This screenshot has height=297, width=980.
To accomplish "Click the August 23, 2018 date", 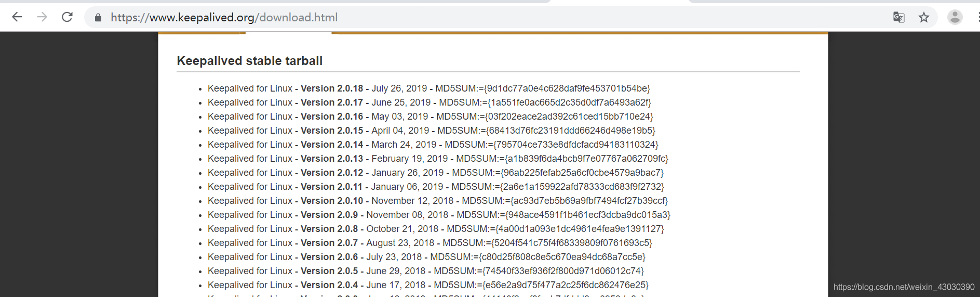I will click(400, 243).
